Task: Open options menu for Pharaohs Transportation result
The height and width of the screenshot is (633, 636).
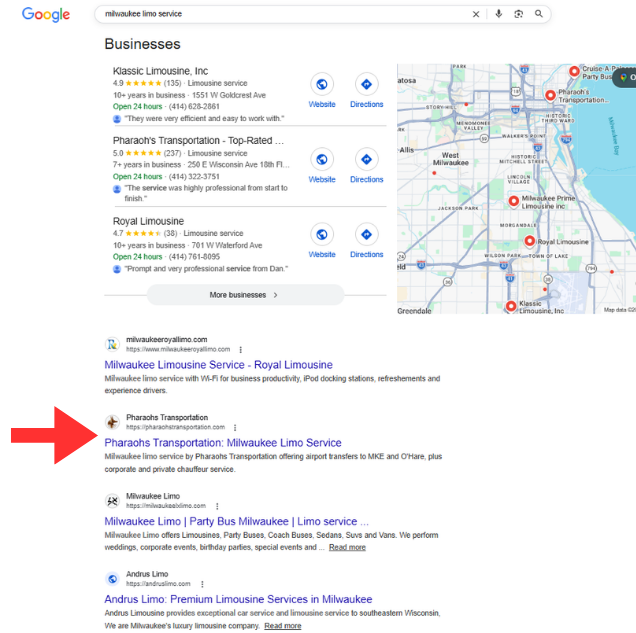Action: 234,427
